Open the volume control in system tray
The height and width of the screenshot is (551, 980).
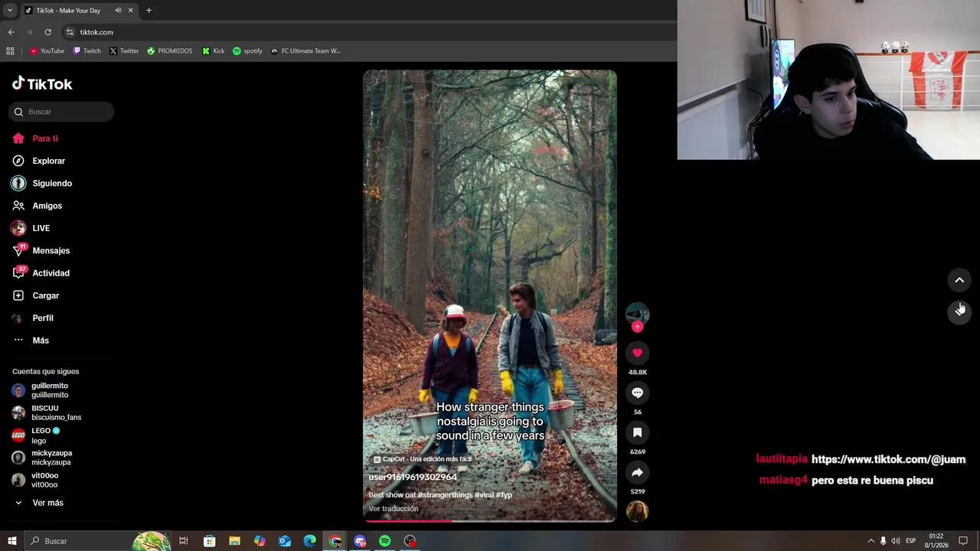896,541
